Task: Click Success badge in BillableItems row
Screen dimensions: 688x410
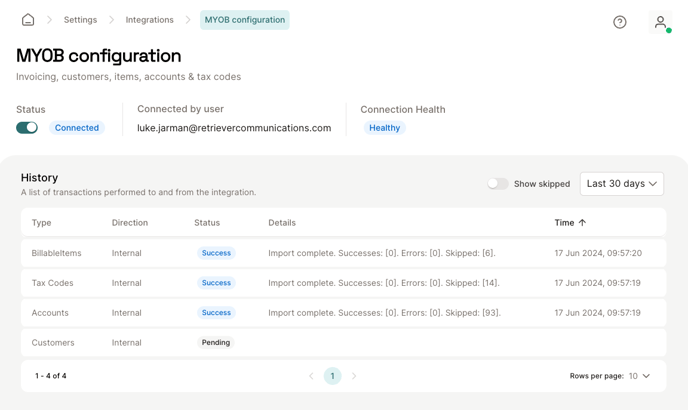Action: 216,253
